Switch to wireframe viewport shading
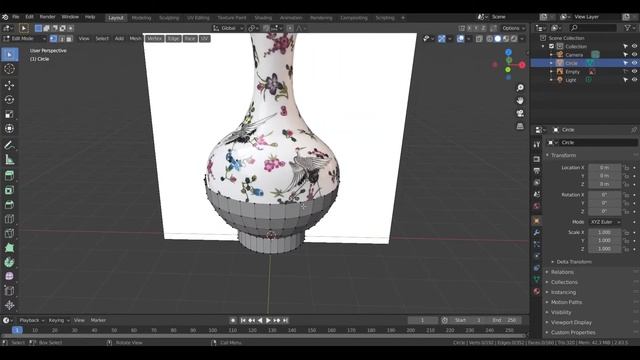Viewport: 640px width, 360px height. [x=490, y=38]
